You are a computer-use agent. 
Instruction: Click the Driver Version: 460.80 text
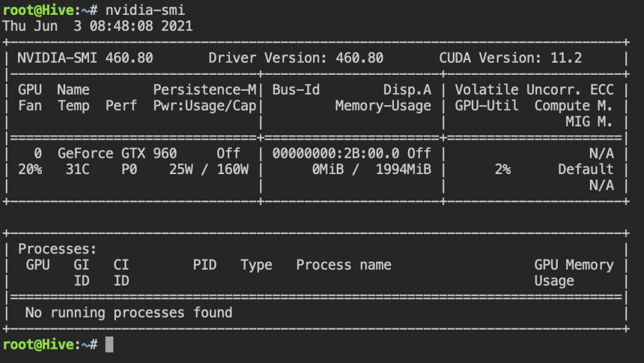[296, 58]
